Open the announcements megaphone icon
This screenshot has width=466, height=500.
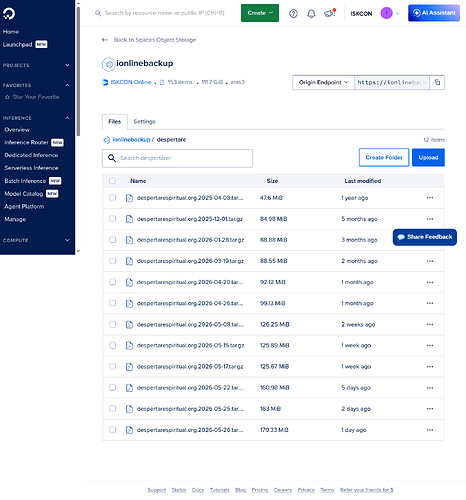click(329, 13)
